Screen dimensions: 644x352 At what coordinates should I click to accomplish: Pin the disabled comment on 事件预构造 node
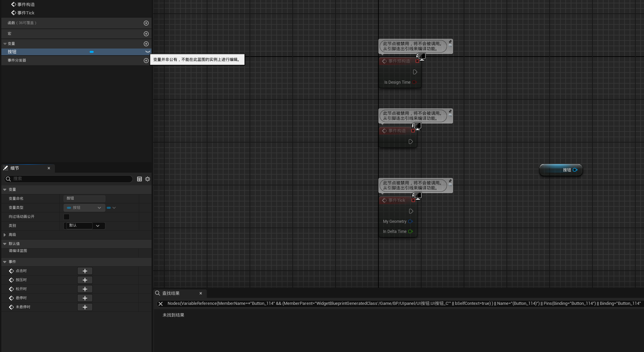[450, 42]
